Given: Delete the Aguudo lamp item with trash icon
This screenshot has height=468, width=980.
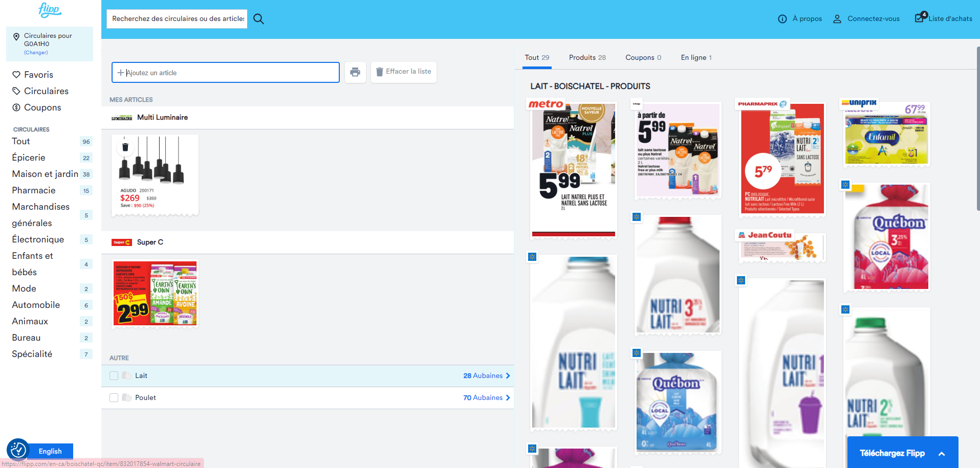Looking at the screenshot, I should coord(125,147).
